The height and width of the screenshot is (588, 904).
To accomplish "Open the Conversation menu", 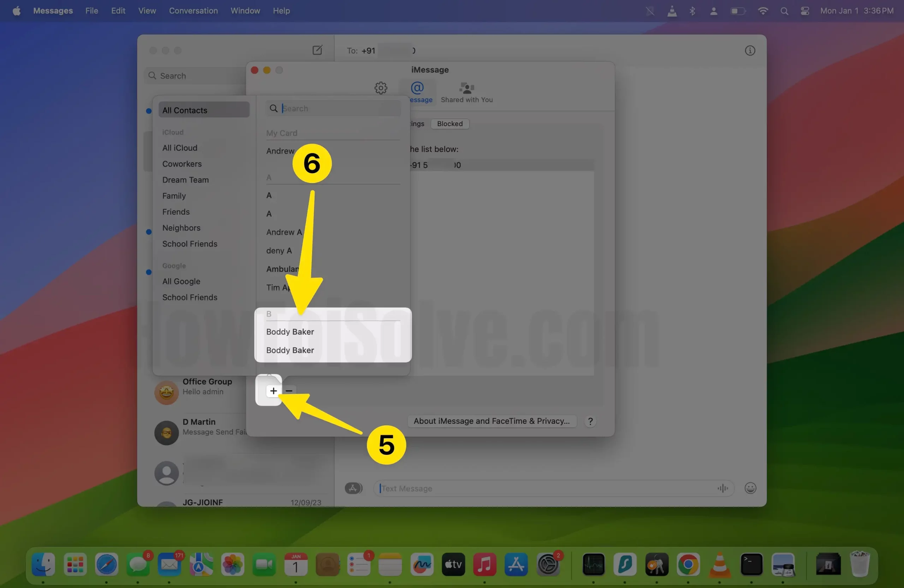I will (193, 11).
